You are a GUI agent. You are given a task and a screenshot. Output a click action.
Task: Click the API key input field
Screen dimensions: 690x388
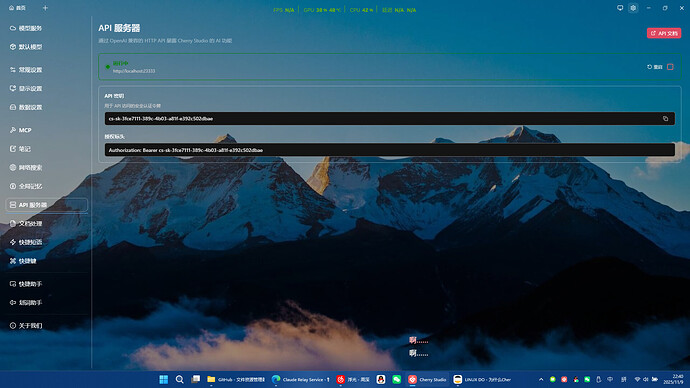(x=389, y=118)
